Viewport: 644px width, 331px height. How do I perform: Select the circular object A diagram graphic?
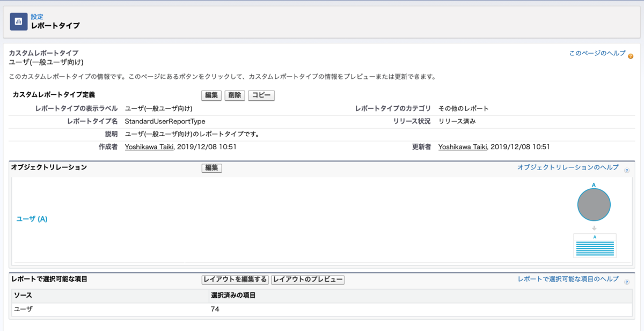(595, 204)
